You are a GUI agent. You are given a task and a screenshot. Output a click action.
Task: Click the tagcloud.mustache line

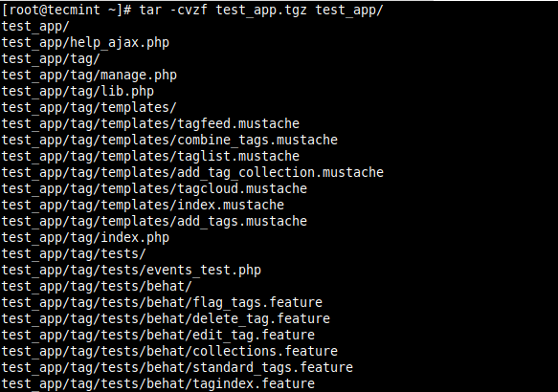(154, 189)
